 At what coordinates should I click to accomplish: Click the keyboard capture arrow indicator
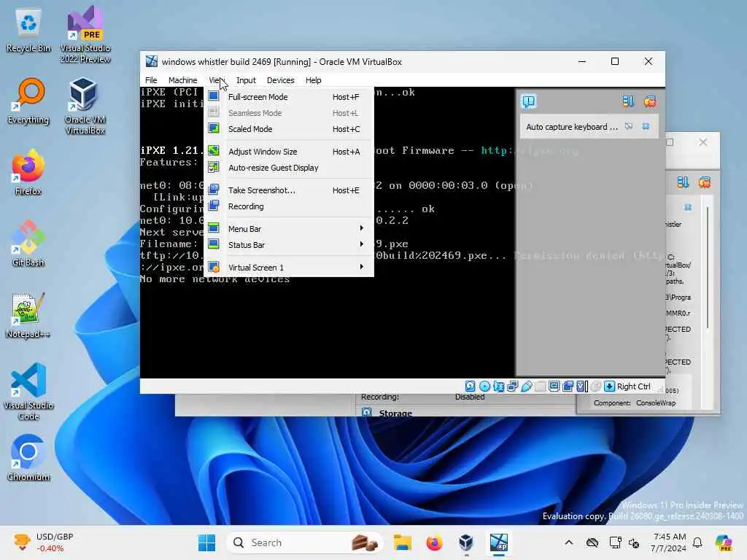(609, 386)
